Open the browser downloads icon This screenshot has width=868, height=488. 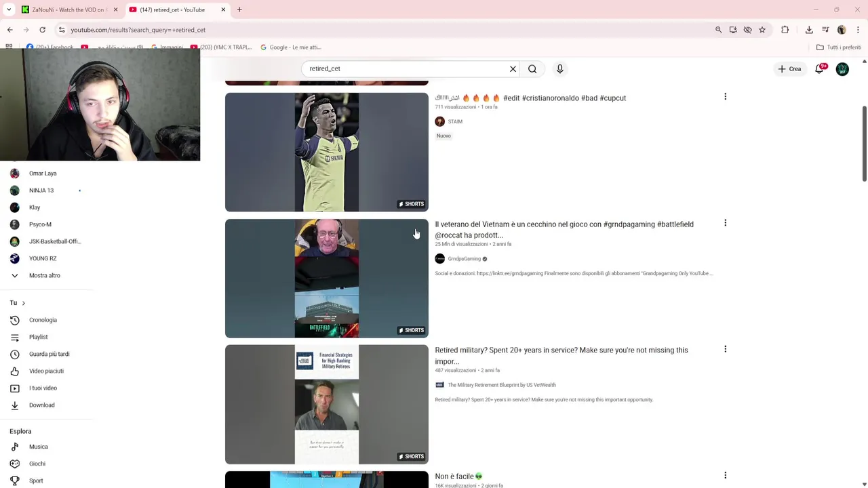coord(809,30)
